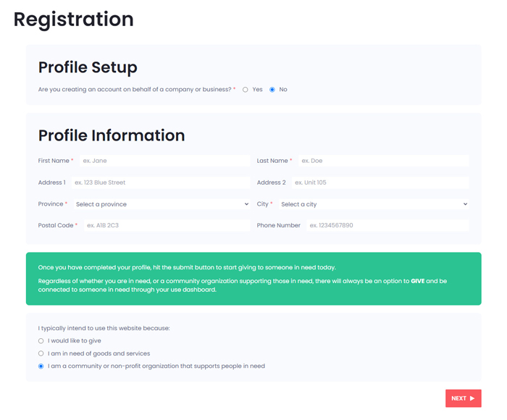
Task: Click the Phone Number input field
Action: pos(387,225)
